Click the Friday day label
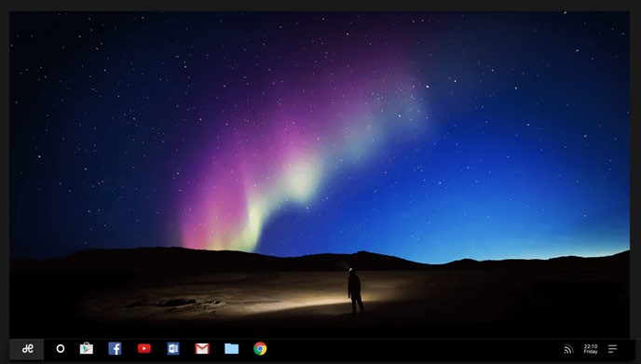Viewport: 641px width, 364px height. tap(591, 351)
